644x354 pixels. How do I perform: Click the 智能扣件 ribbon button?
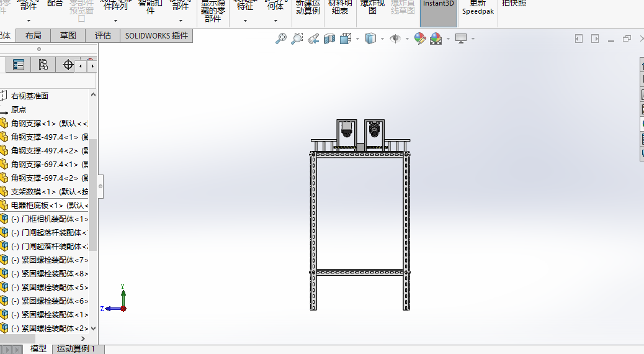(150, 7)
